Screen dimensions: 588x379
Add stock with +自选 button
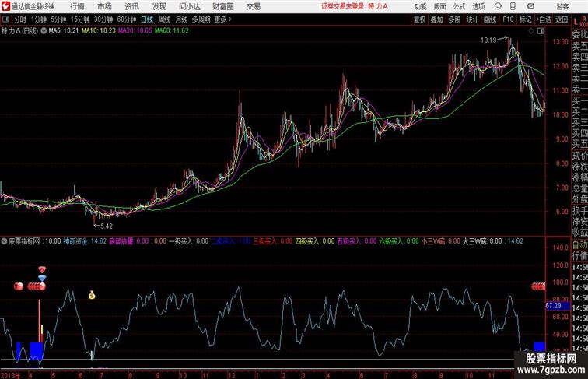click(544, 19)
